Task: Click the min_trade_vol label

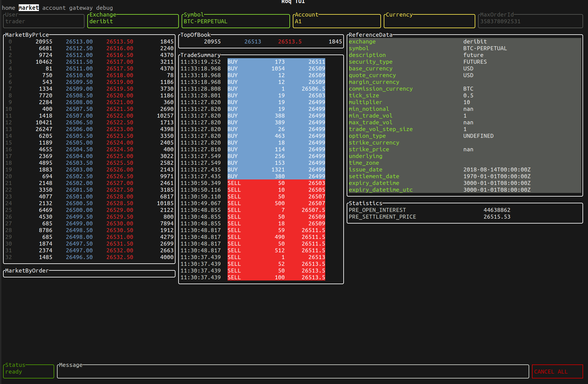Action: click(371, 115)
